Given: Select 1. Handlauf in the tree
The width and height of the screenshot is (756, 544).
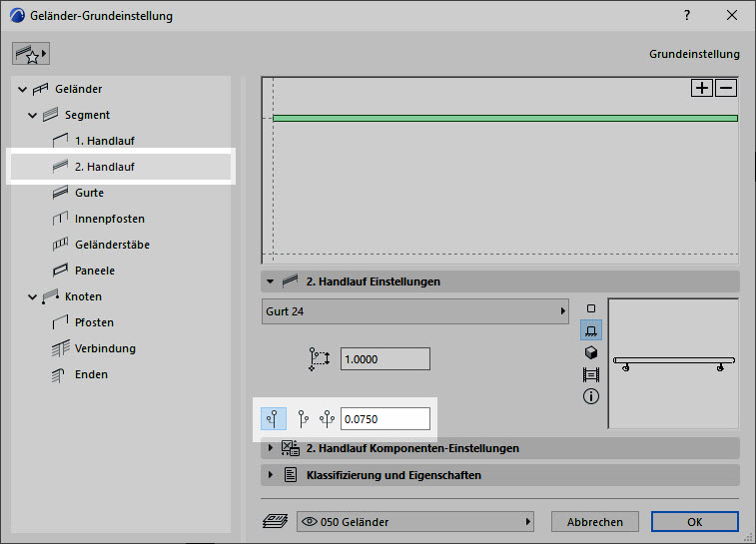Looking at the screenshot, I should coord(104,141).
